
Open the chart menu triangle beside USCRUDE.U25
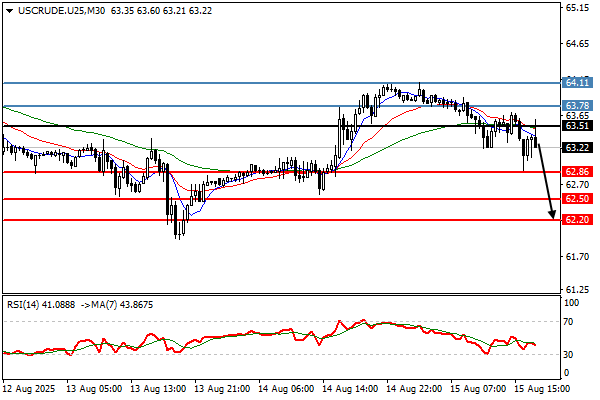tap(10, 11)
